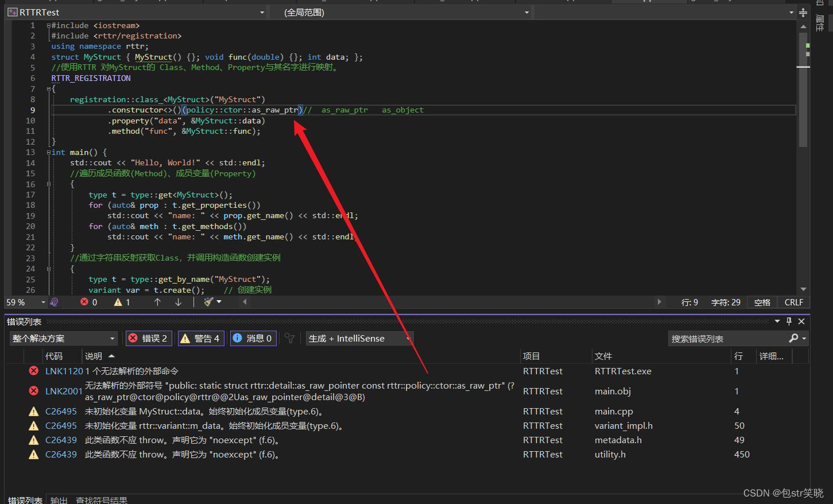
Task: Pin the Error List panel
Action: 789,321
